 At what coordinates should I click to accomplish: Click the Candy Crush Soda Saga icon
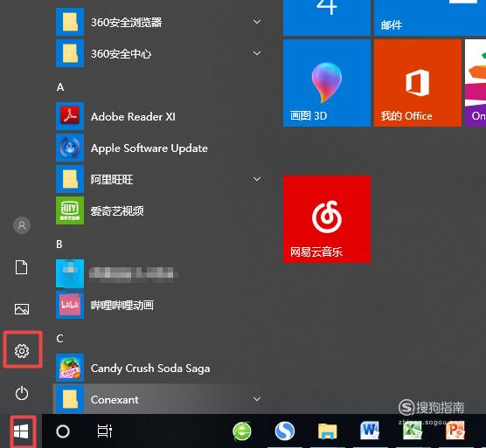(70, 368)
